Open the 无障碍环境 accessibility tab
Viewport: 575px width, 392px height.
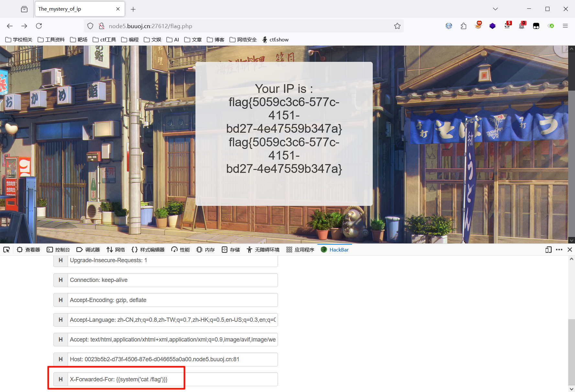[263, 250]
